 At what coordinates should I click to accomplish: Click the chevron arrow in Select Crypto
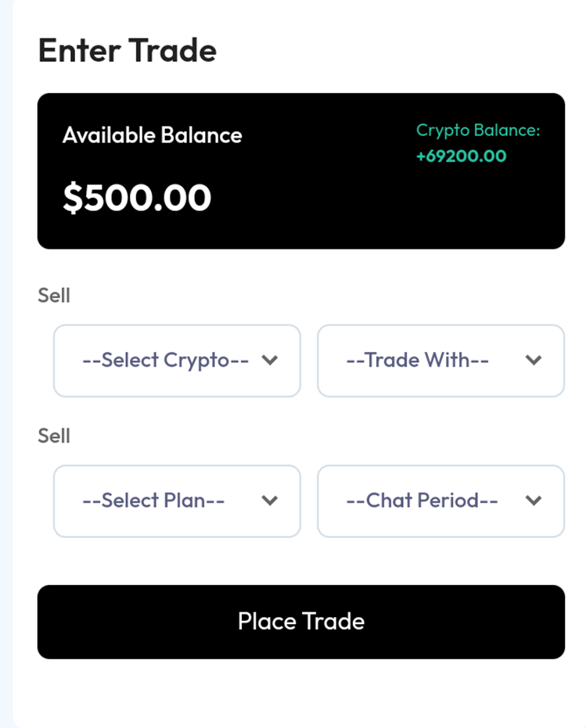[x=270, y=360]
